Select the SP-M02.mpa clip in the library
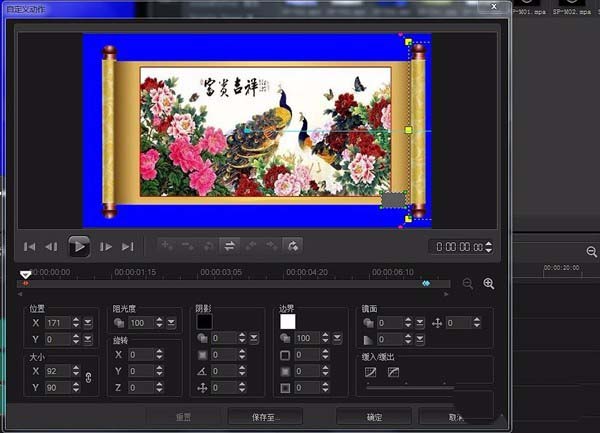The width and height of the screenshot is (600, 433). [x=572, y=8]
